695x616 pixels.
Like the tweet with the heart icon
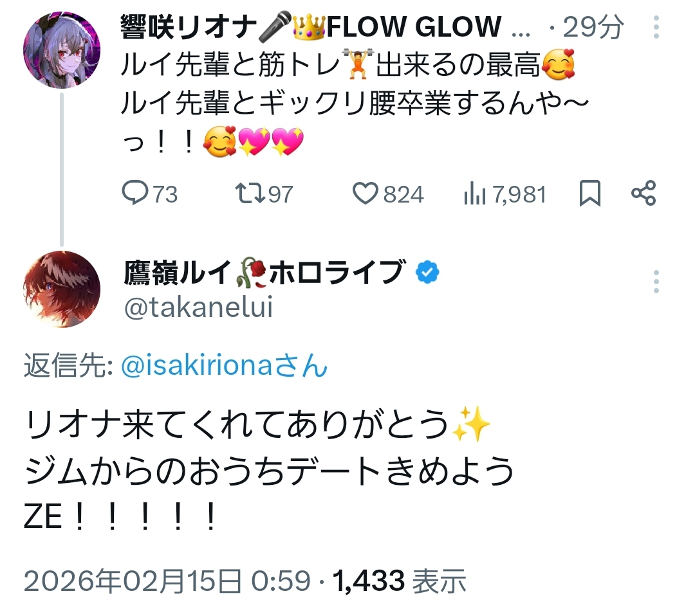coord(367,194)
